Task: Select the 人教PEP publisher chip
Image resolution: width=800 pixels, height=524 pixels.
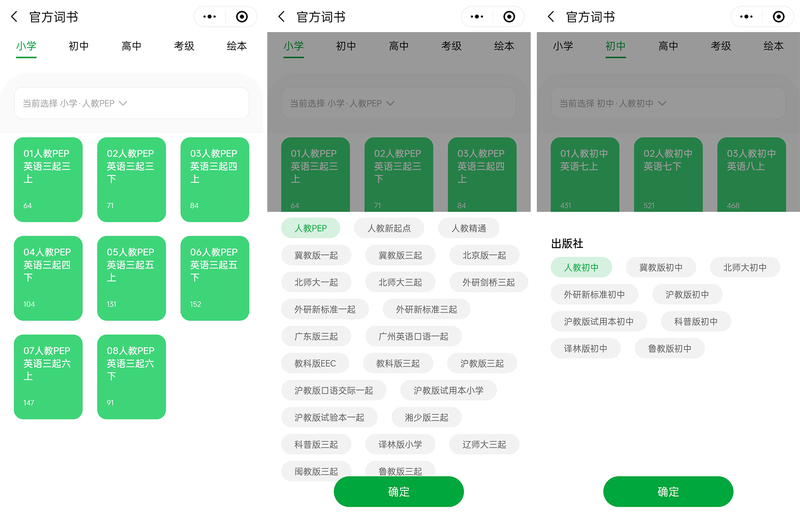Action: pos(311,228)
